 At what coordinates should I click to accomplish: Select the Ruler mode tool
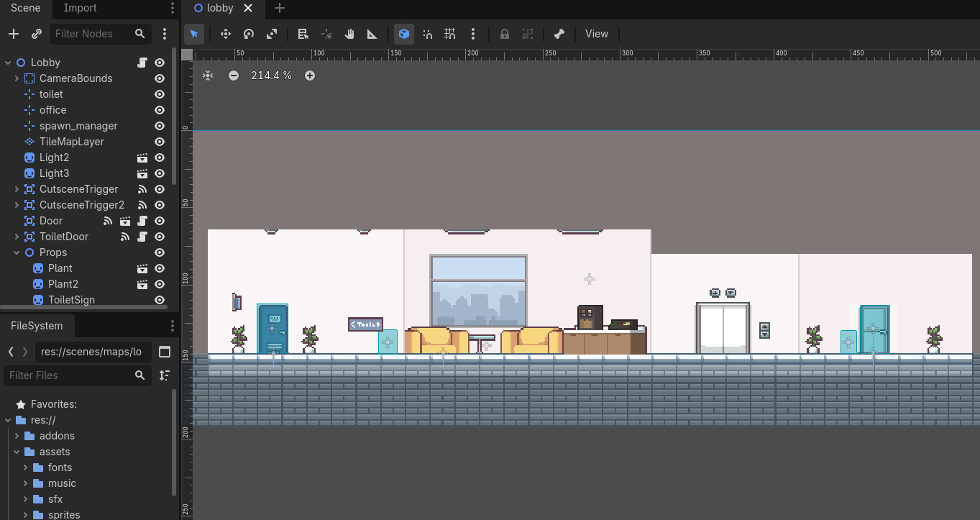point(372,34)
